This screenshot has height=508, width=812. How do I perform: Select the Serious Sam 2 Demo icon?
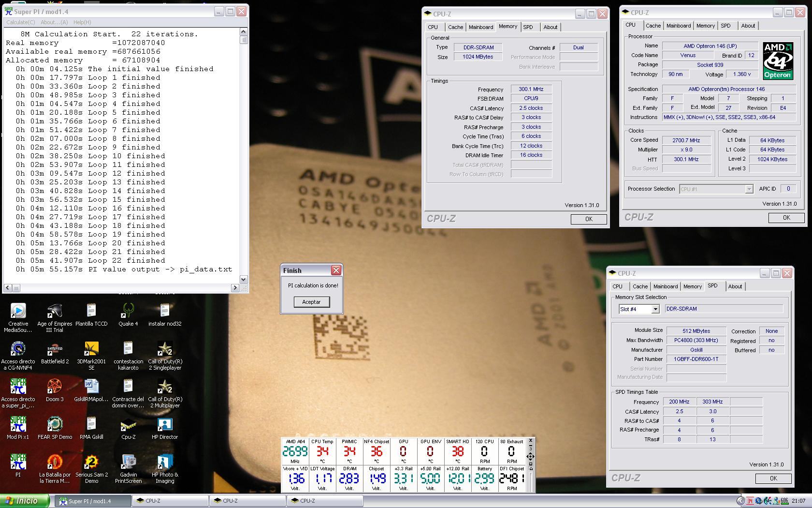(x=91, y=462)
